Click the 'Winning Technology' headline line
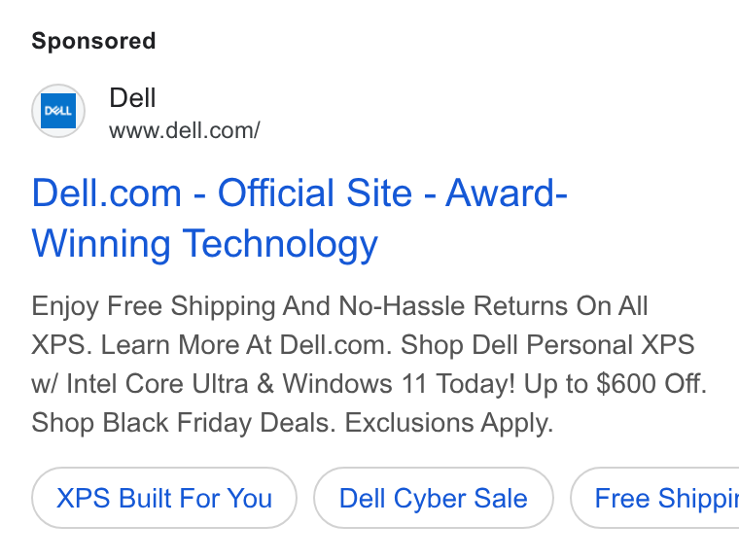Viewport: 739px width, 560px height. 204,244
